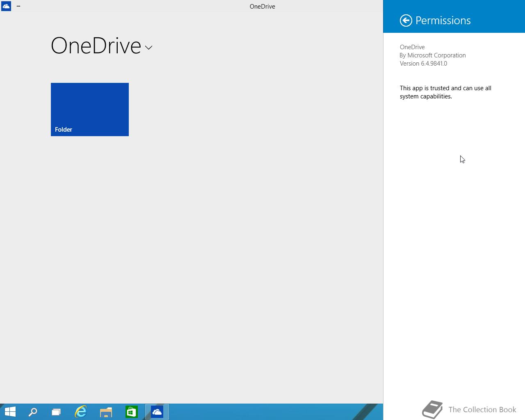Go back from the Permissions panel
This screenshot has height=420, width=525.
click(406, 21)
